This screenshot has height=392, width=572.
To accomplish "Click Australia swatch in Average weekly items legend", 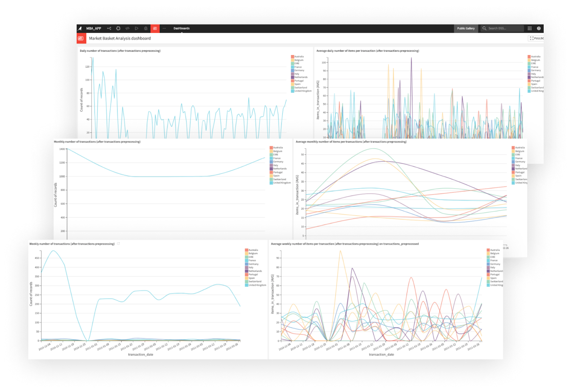I will (488, 250).
